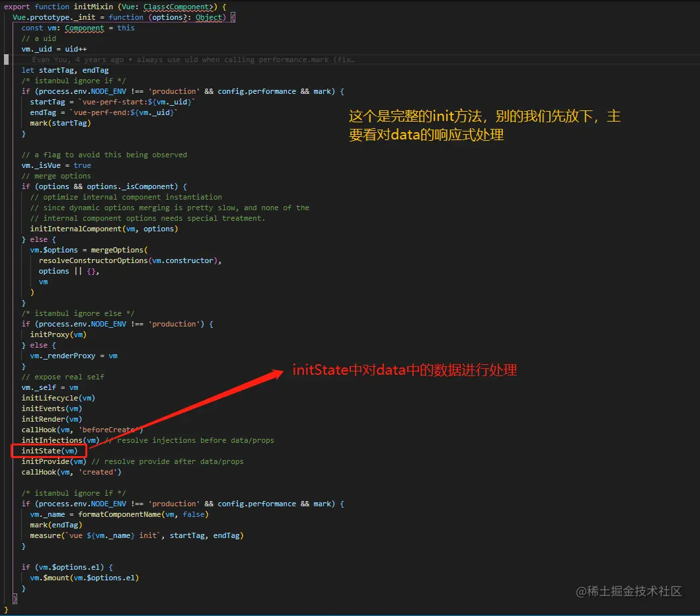Click the '/* istanbul ignore else */' comment

(78, 313)
